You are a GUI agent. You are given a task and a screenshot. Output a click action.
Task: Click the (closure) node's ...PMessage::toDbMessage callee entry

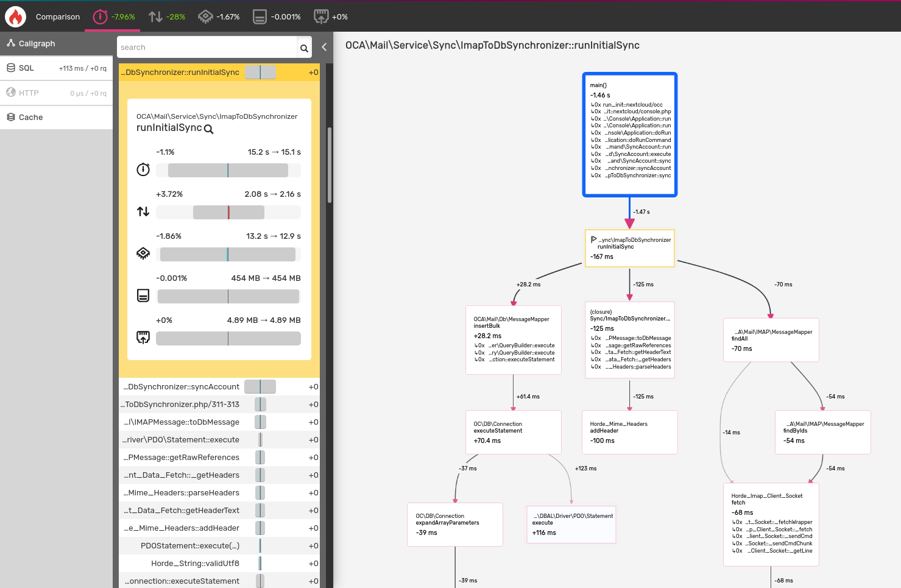click(x=631, y=338)
